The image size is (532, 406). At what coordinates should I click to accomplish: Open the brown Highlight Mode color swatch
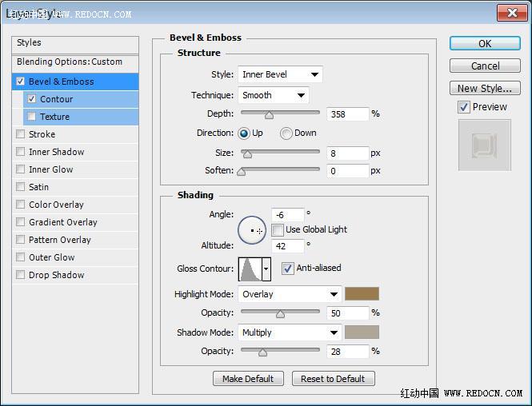pos(362,294)
